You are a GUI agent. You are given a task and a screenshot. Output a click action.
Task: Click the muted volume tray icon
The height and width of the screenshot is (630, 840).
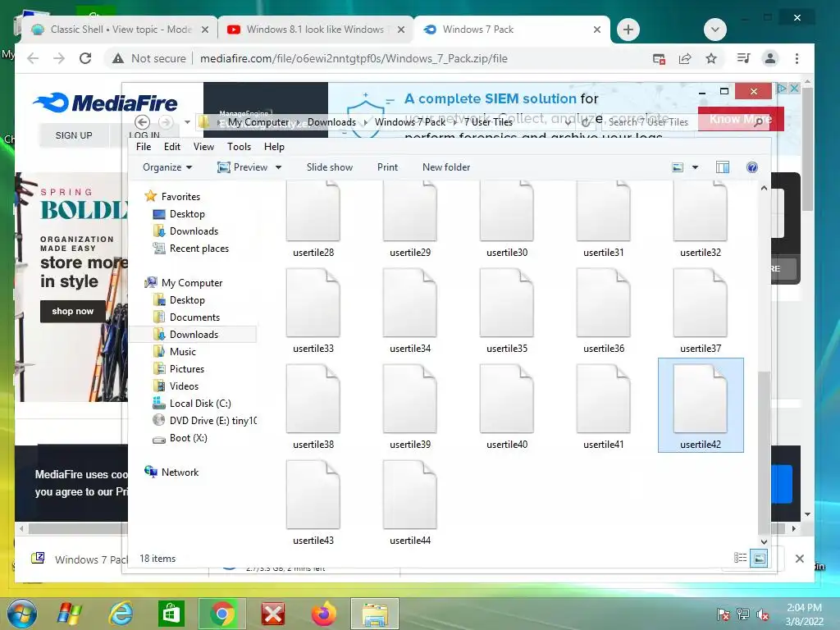pos(762,615)
